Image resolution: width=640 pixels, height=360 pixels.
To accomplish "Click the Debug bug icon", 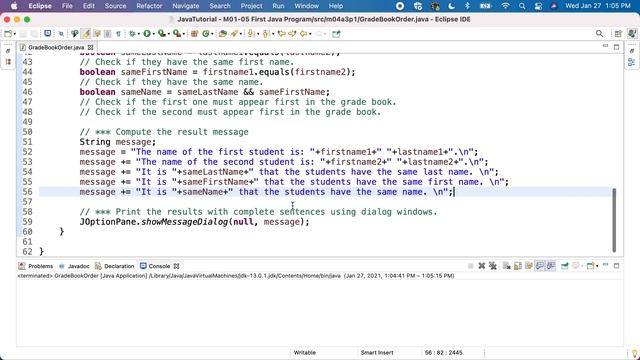I will (132, 34).
